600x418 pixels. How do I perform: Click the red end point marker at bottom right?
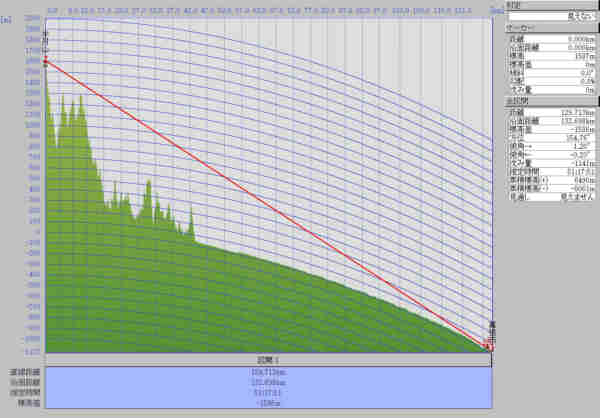click(x=488, y=346)
